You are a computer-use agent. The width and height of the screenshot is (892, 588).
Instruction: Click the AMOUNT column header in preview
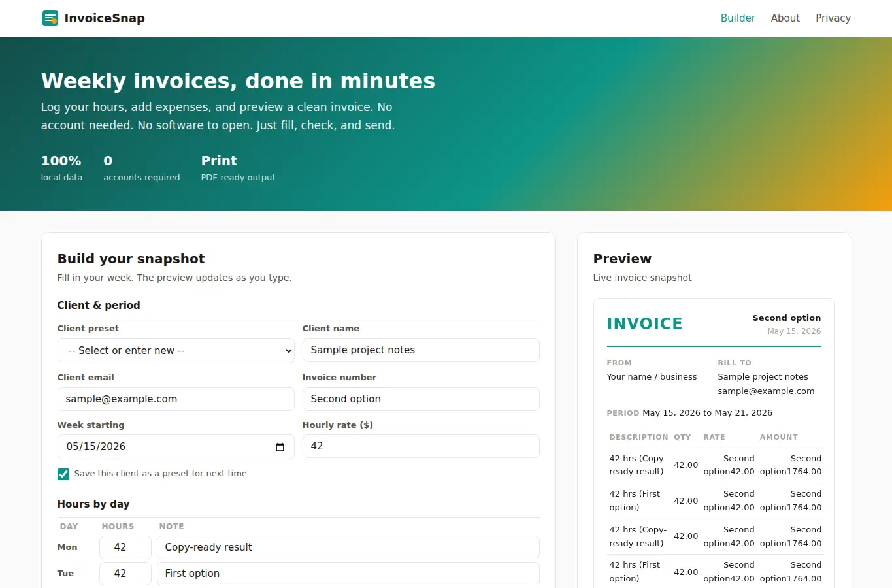pyautogui.click(x=778, y=437)
